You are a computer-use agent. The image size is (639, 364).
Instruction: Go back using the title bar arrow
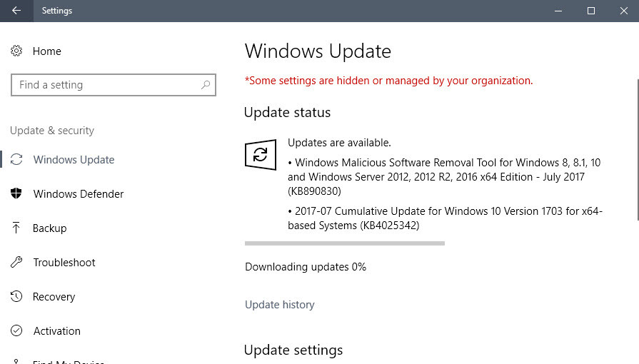(16, 11)
